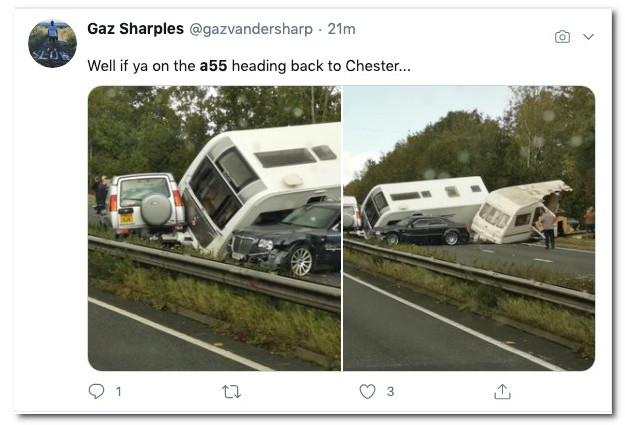Click the likes count number 3
Viewport: 625px width, 425px height.
coord(390,392)
